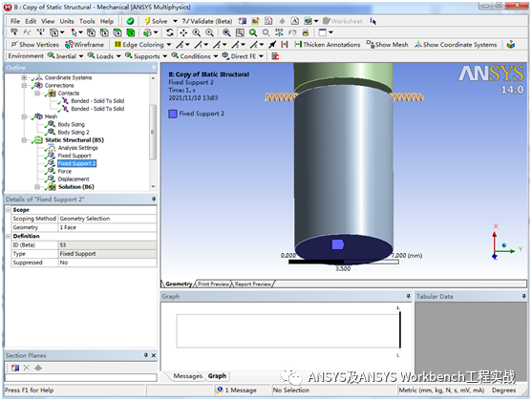The image size is (532, 401).
Task: Select the Pan tool icon
Action: point(183,32)
